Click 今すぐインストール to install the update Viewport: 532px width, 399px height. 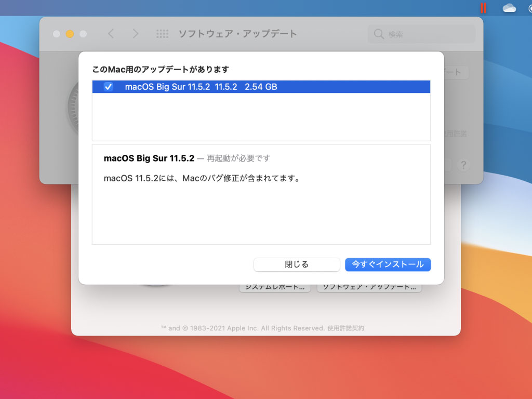pyautogui.click(x=388, y=264)
